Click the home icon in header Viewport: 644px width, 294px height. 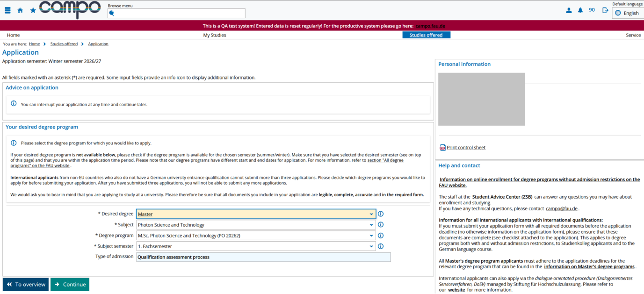click(20, 10)
